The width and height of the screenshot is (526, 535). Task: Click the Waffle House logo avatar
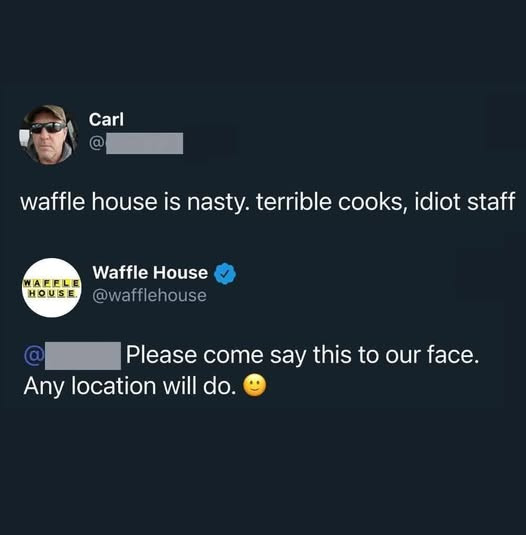click(x=52, y=288)
